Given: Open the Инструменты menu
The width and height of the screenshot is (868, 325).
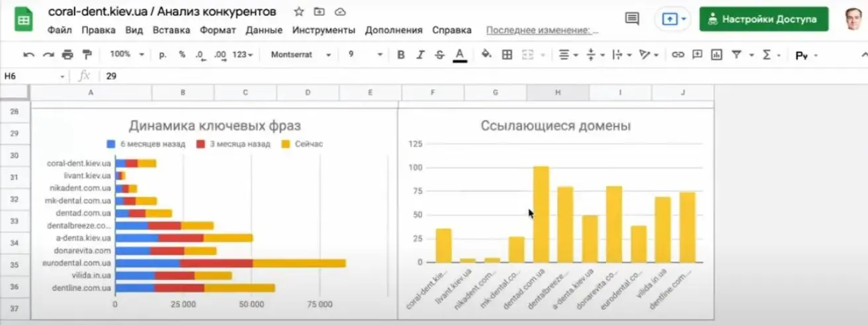Looking at the screenshot, I should point(324,30).
